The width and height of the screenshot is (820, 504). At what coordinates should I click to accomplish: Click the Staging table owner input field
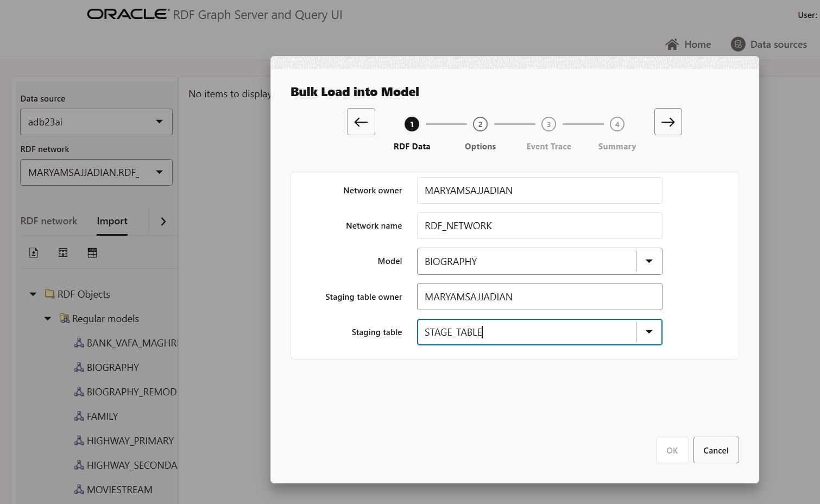[539, 297]
